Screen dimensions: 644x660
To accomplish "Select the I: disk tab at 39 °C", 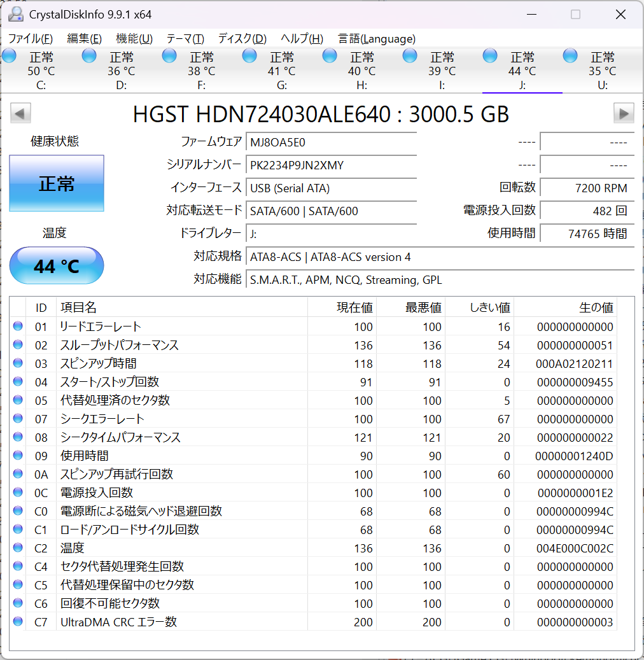I will (x=442, y=70).
